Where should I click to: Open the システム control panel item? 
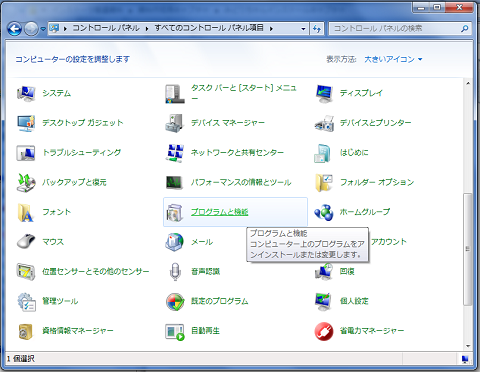[x=44, y=93]
